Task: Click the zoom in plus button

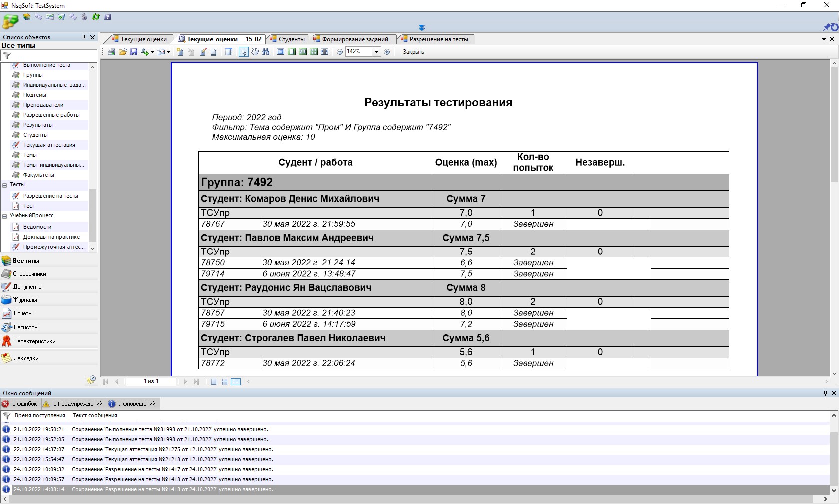Action: tap(387, 52)
